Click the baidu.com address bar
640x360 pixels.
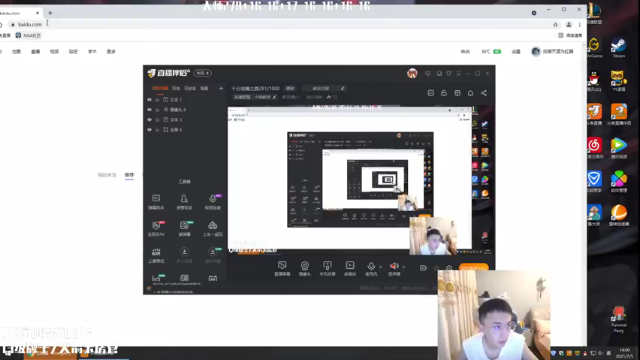tap(278, 24)
